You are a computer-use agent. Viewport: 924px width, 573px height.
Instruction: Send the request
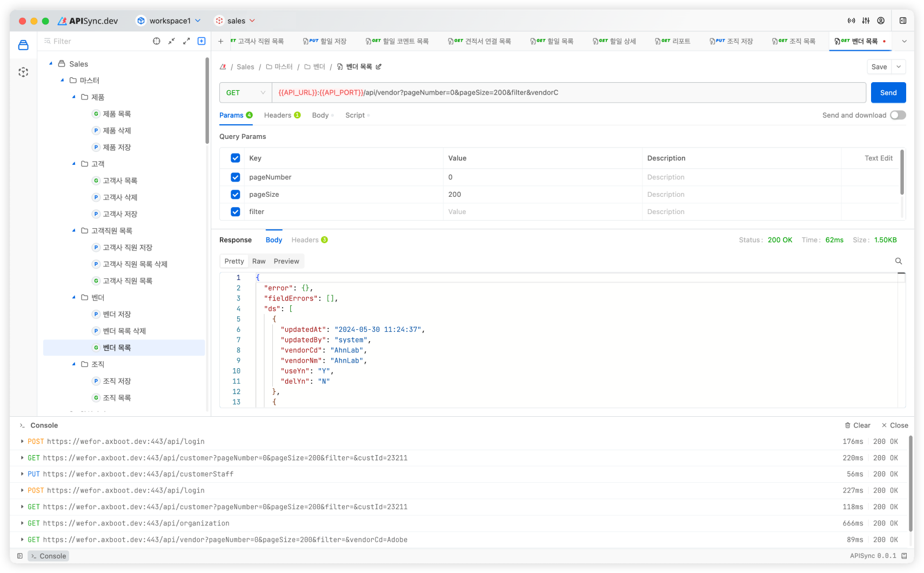click(888, 92)
